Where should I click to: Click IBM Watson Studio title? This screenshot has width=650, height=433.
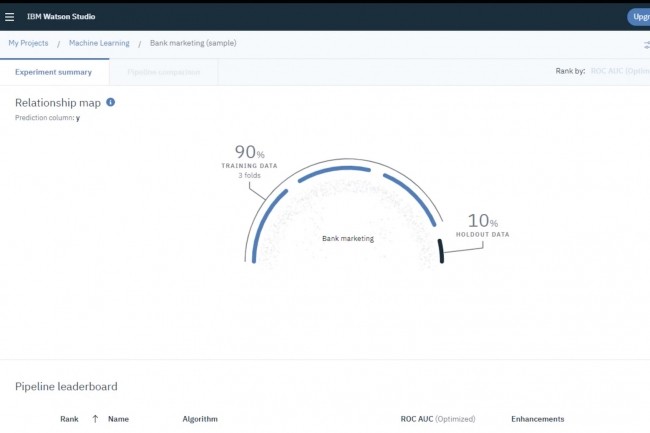point(61,17)
